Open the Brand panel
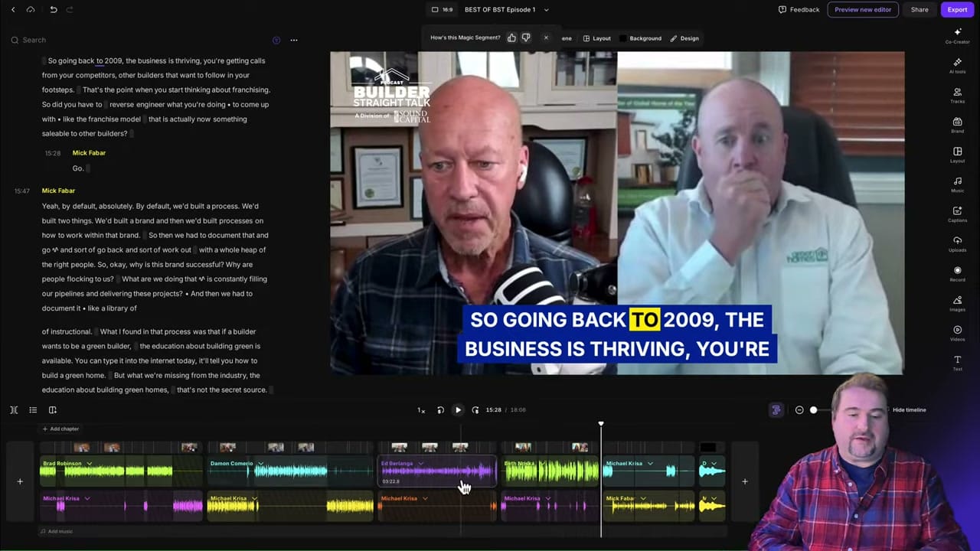Viewport: 980px width, 551px height. 957,126
